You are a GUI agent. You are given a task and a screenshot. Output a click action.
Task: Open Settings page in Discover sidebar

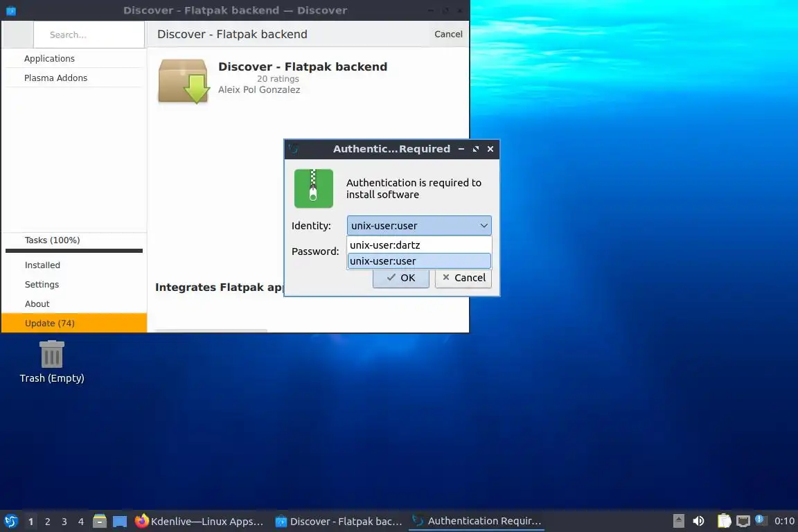pos(74,285)
